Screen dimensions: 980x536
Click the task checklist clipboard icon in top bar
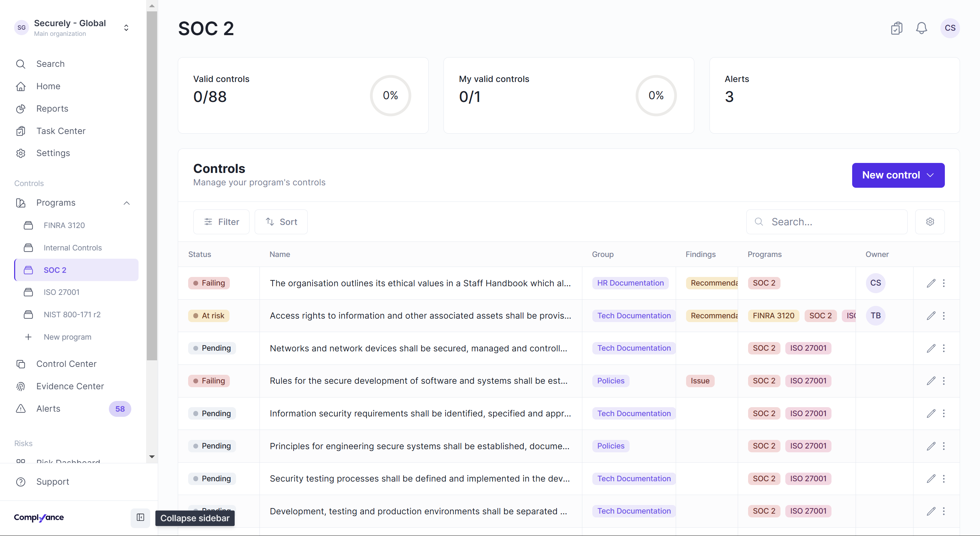click(896, 28)
